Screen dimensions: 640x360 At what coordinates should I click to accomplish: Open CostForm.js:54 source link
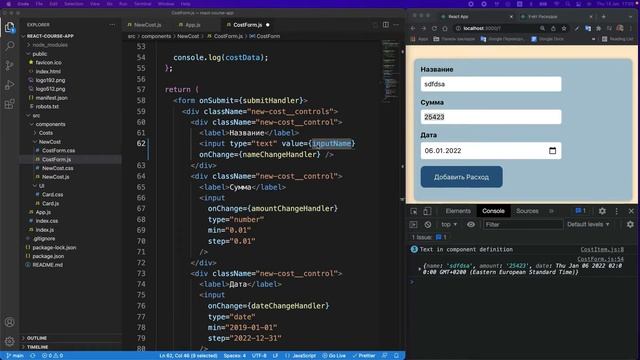(x=600, y=259)
